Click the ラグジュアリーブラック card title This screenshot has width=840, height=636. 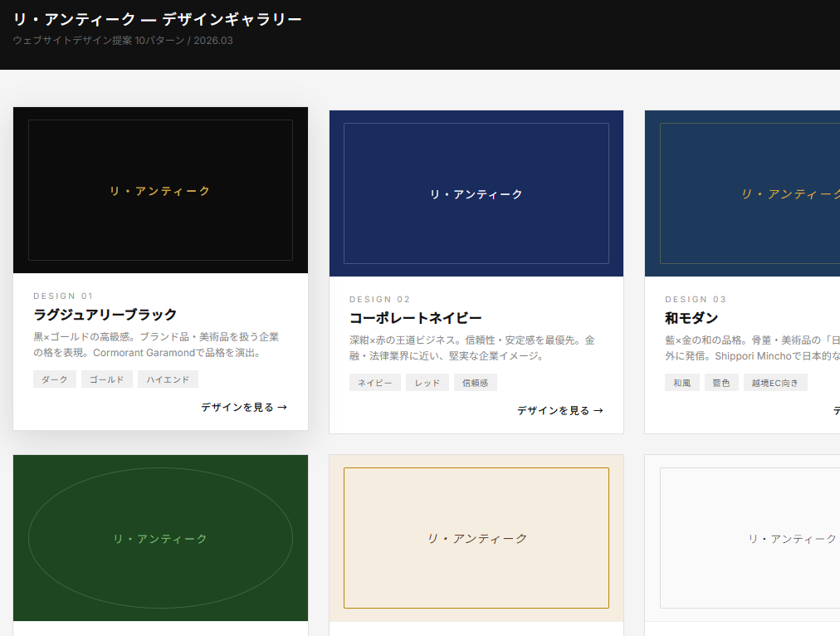[105, 315]
